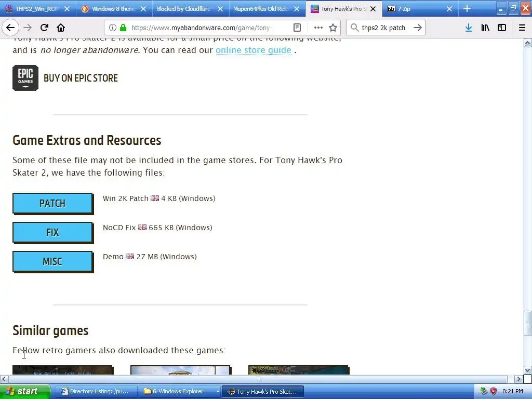Viewport: 532px width, 399px height.
Task: Close the Windows 8 theme tab
Action: (x=143, y=9)
